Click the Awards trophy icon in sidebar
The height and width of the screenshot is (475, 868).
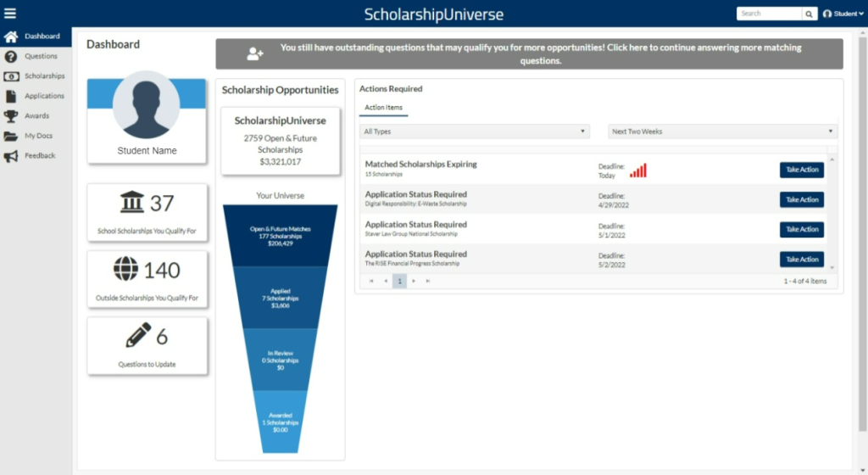click(x=11, y=116)
